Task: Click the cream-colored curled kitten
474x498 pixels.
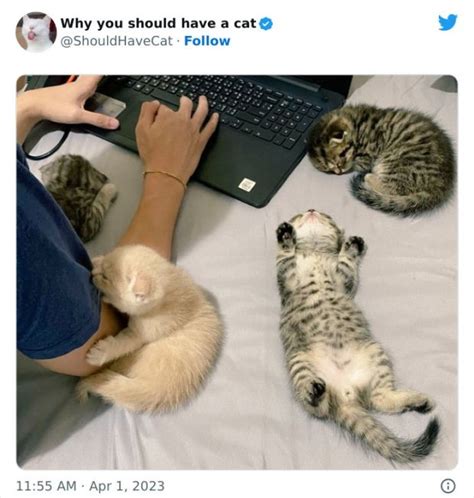Action: [150, 328]
